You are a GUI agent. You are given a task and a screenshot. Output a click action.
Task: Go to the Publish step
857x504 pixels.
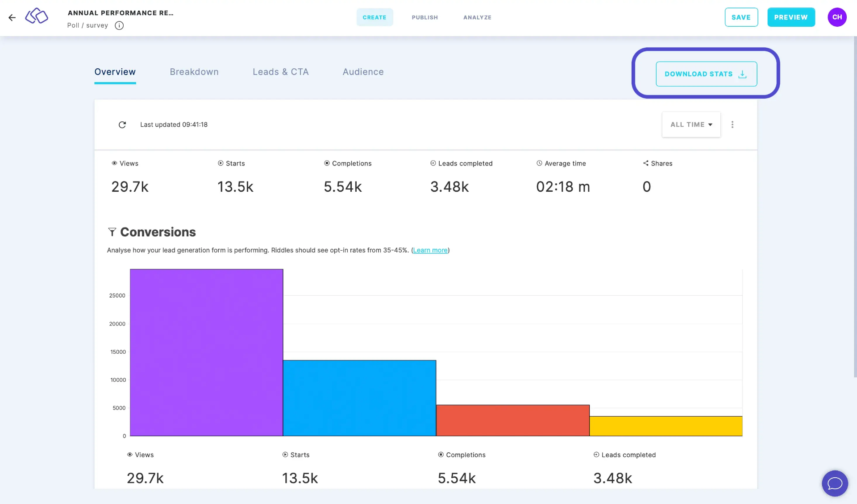424,17
